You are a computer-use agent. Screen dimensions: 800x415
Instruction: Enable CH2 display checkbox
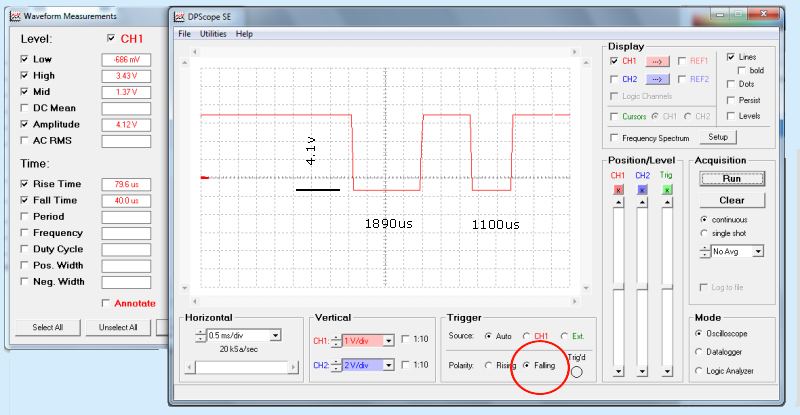click(614, 79)
